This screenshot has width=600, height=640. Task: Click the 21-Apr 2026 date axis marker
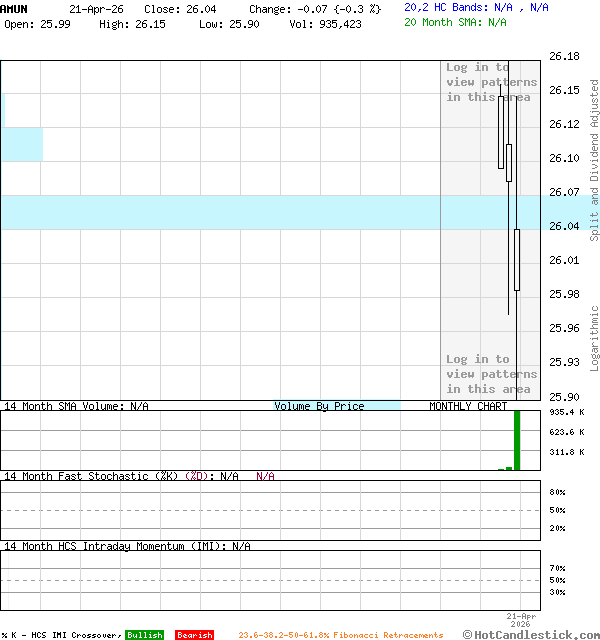(521, 619)
